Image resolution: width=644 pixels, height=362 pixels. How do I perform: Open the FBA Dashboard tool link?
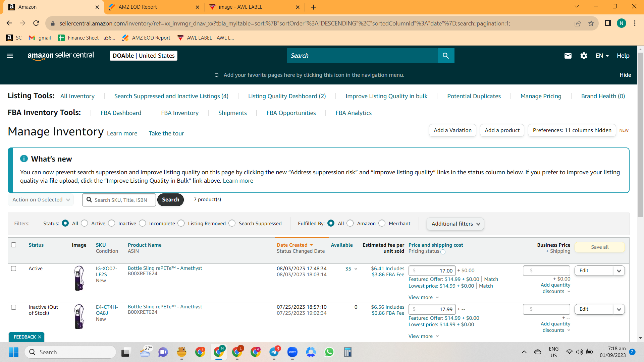pos(121,113)
